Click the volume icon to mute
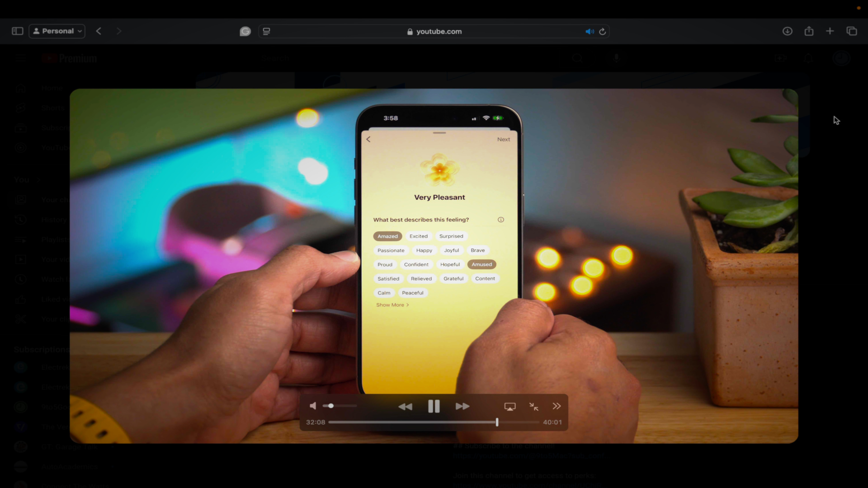The width and height of the screenshot is (868, 488). (x=313, y=406)
